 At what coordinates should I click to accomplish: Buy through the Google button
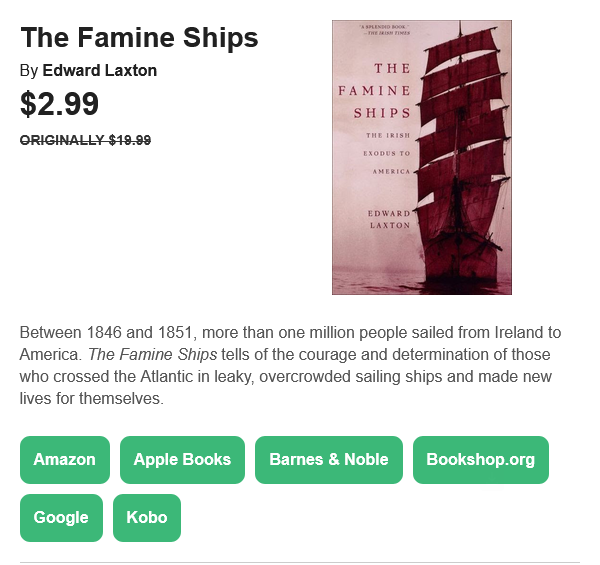coord(61,518)
